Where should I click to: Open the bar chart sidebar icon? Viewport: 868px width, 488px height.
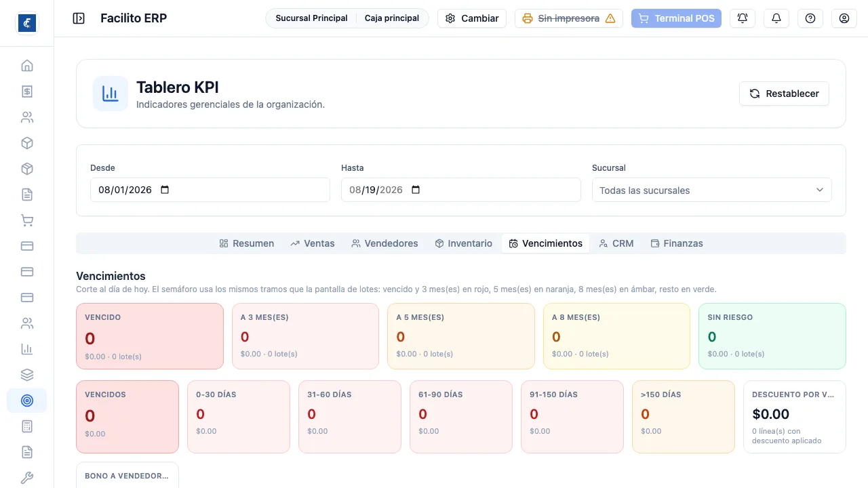(x=27, y=349)
